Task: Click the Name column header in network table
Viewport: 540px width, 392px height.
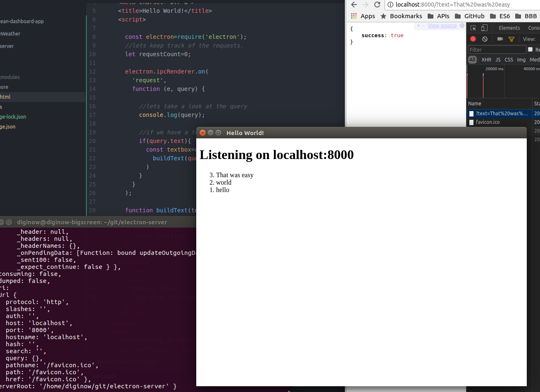Action: (500, 104)
